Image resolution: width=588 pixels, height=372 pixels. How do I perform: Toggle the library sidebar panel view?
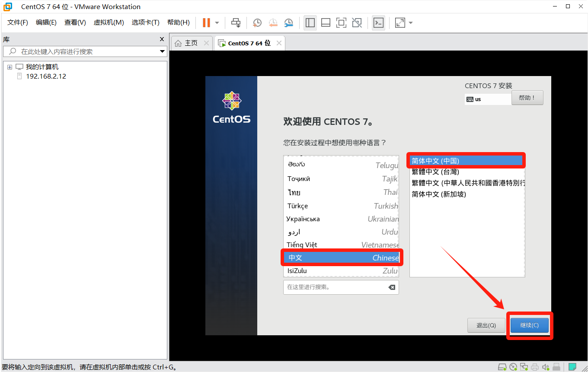click(310, 22)
